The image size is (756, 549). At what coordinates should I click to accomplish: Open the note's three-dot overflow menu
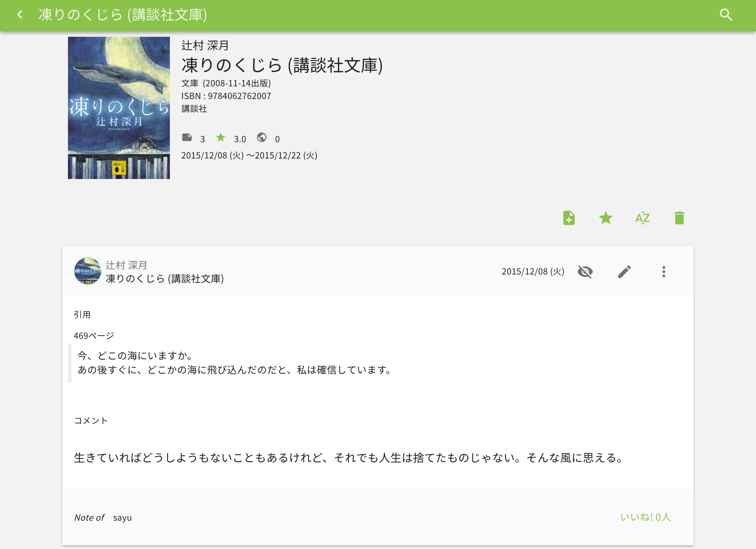(664, 271)
